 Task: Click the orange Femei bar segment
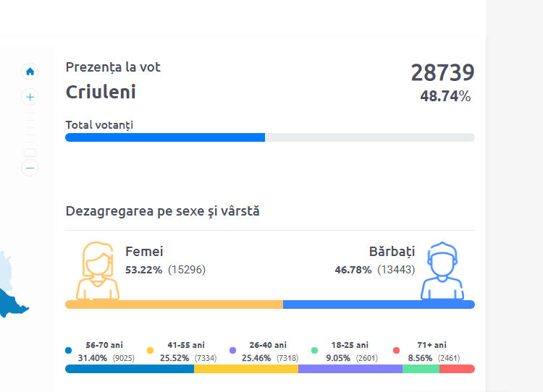174,304
